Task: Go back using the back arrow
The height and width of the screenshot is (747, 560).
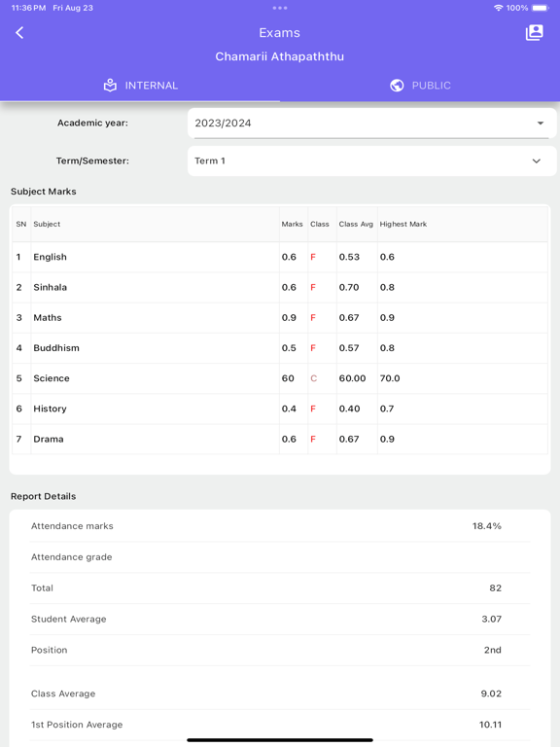Action: point(19,33)
